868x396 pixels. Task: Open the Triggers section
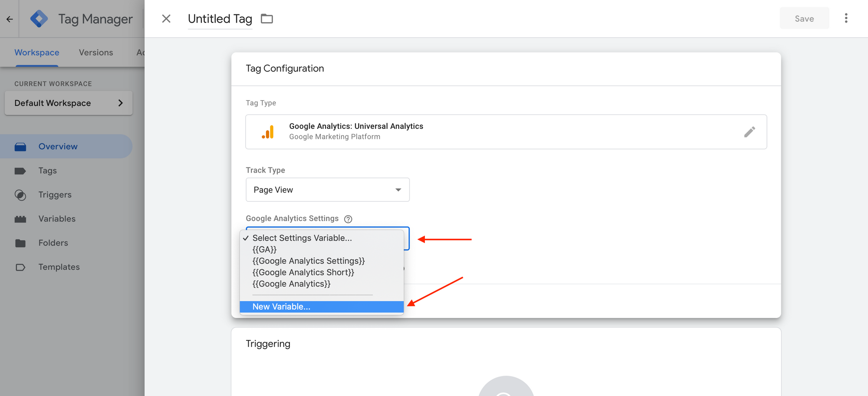click(x=66, y=195)
